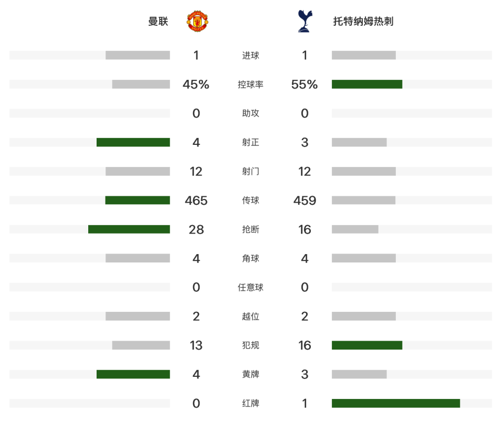Click Tottenham's green 红牌 bar

coord(396,403)
